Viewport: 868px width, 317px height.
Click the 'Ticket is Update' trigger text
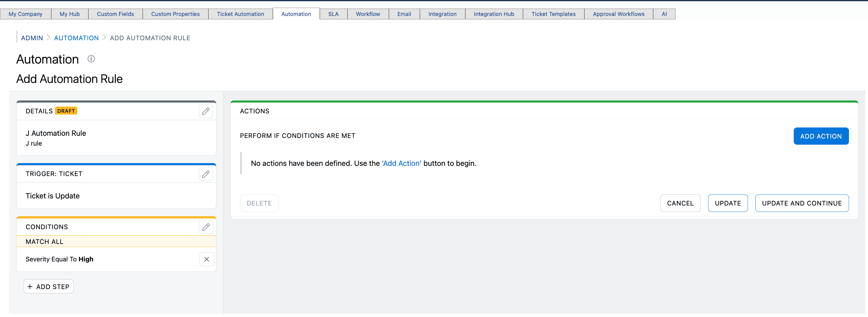click(52, 196)
